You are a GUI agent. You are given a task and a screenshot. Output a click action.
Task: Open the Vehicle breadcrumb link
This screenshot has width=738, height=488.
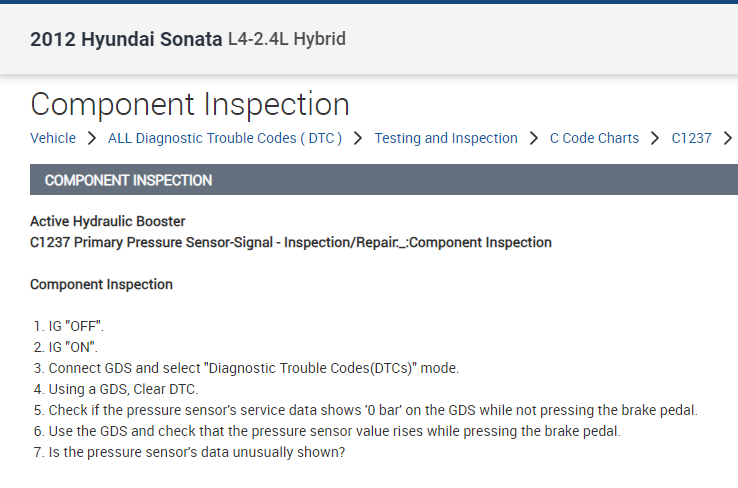pos(53,138)
